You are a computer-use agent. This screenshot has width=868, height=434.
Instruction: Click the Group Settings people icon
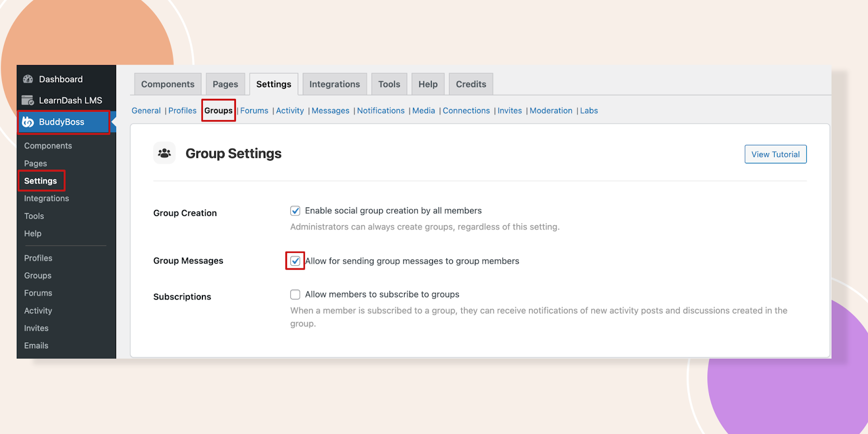(164, 154)
